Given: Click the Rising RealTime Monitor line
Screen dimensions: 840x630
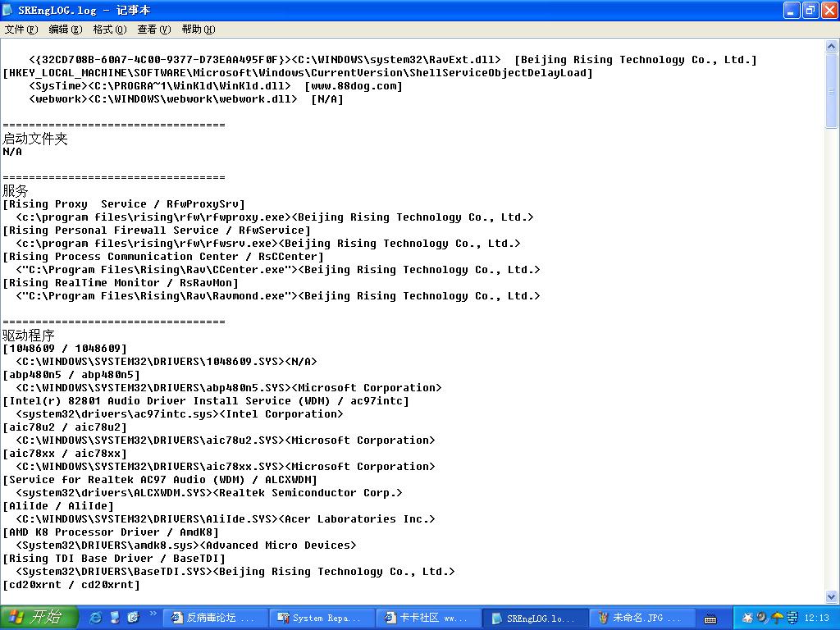Looking at the screenshot, I should 121,283.
